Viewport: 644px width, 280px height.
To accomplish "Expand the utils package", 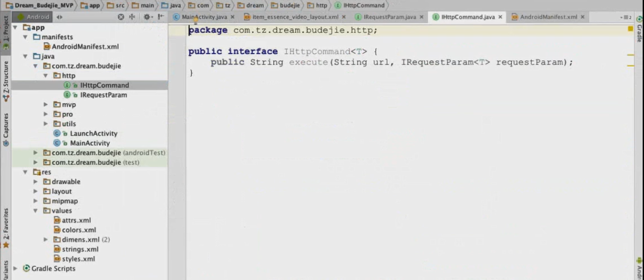I will tap(45, 123).
